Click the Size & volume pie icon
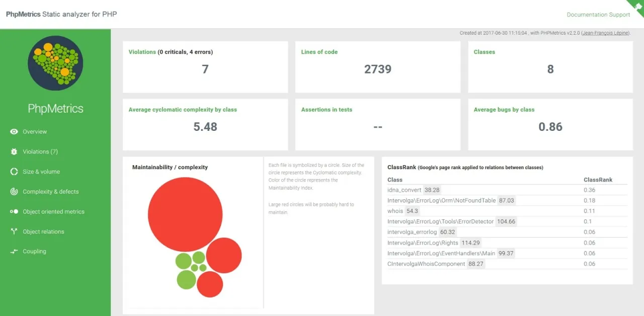 [x=14, y=172]
